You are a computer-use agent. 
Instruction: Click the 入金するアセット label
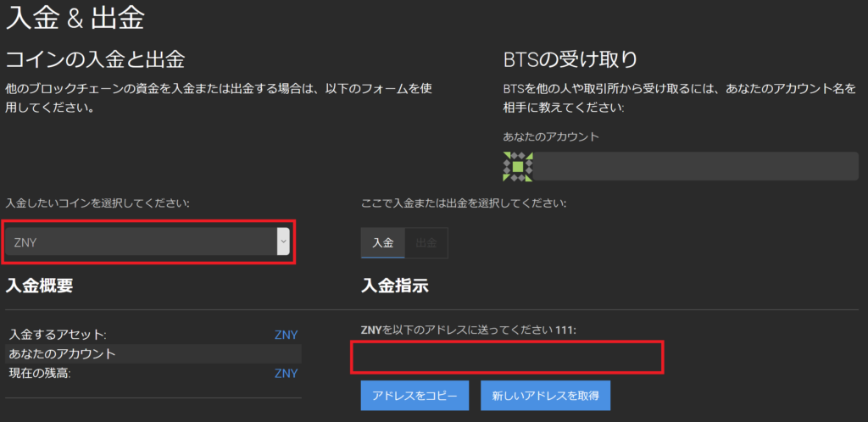click(58, 335)
